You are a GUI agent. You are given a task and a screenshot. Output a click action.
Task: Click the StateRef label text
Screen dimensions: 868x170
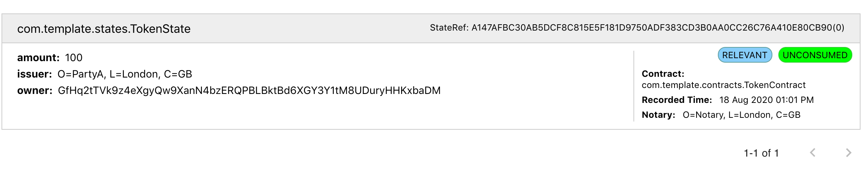pos(449,28)
